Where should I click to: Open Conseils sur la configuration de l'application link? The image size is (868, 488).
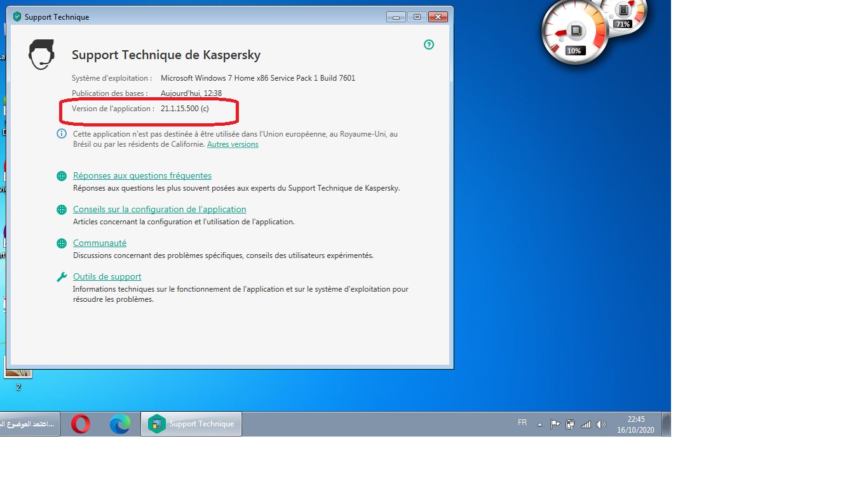[x=159, y=209]
